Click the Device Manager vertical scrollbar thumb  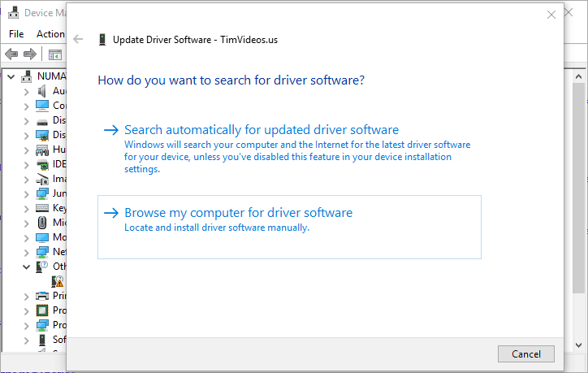[578, 189]
